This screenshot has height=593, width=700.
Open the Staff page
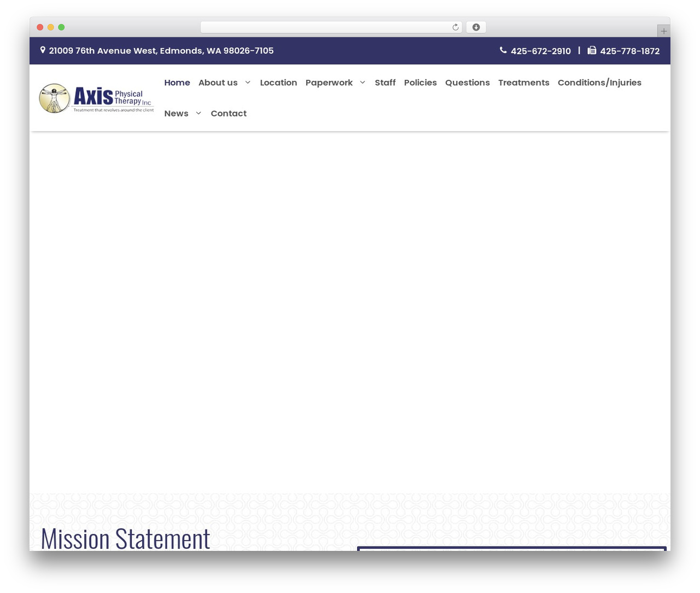coord(385,83)
